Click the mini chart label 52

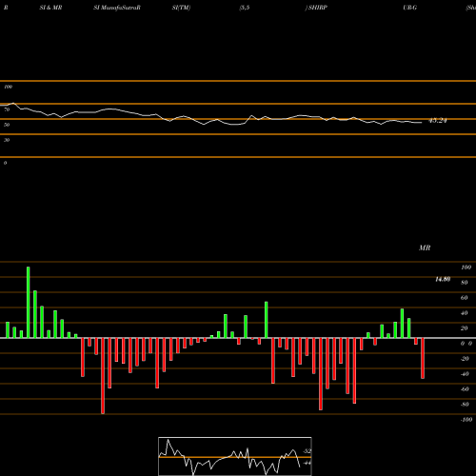click(x=307, y=451)
